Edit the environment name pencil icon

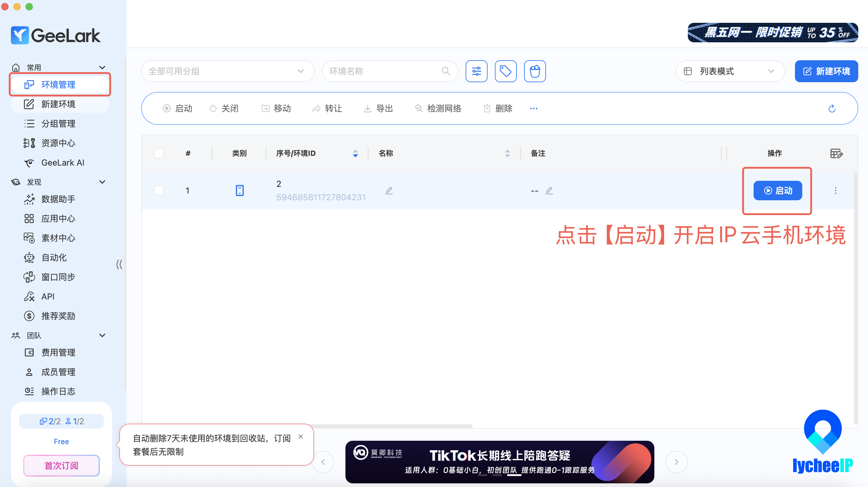pos(389,191)
